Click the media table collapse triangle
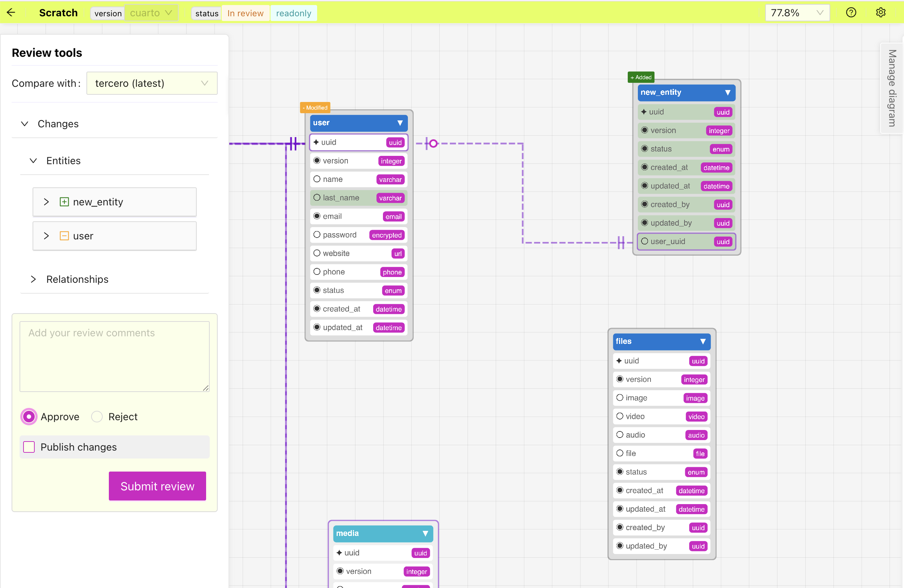The image size is (904, 588). click(x=425, y=533)
